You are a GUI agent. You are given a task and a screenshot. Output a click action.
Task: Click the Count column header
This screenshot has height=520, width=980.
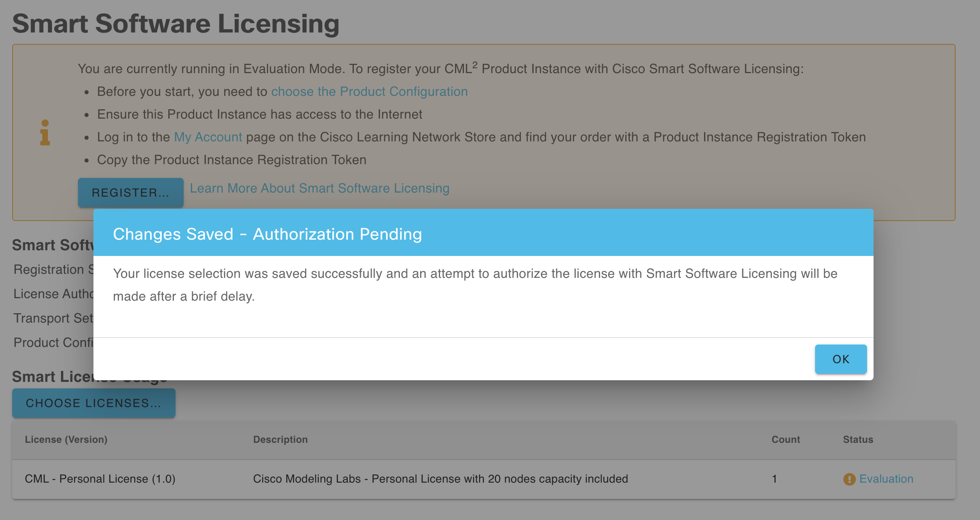(785, 439)
